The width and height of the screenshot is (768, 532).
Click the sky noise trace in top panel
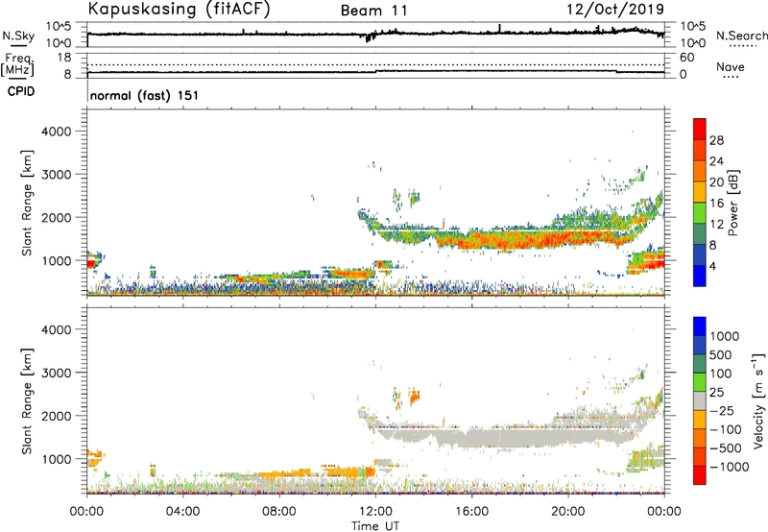click(x=375, y=34)
